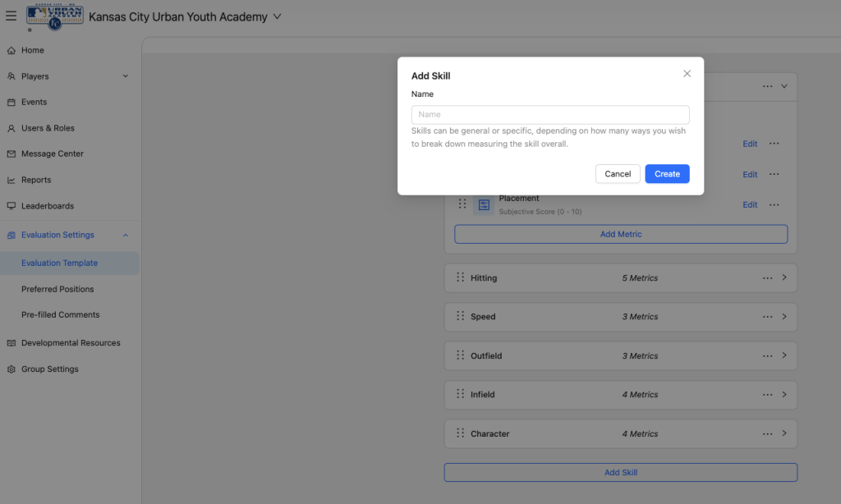
Task: Expand the Hitting skill chevron
Action: tap(784, 277)
